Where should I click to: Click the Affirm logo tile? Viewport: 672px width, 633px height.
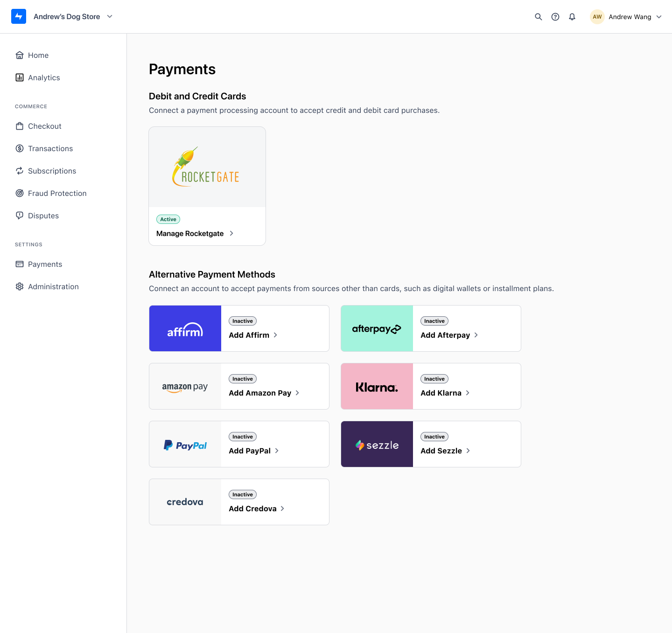pos(185,328)
